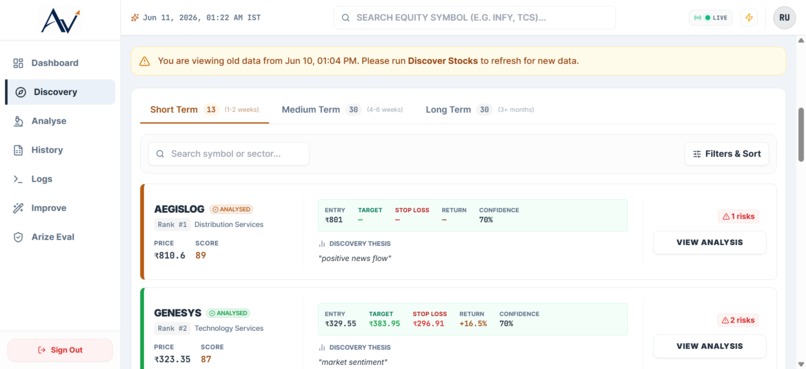
Task: Click magnifier icon in top equity search
Action: [346, 17]
